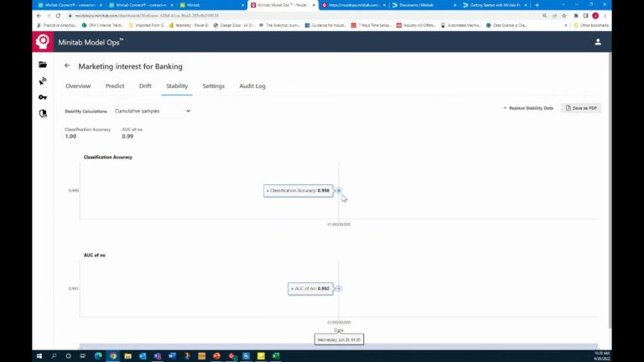Click the AUC of no data point
Image resolution: width=644 pixels, height=362 pixels.
tap(339, 288)
